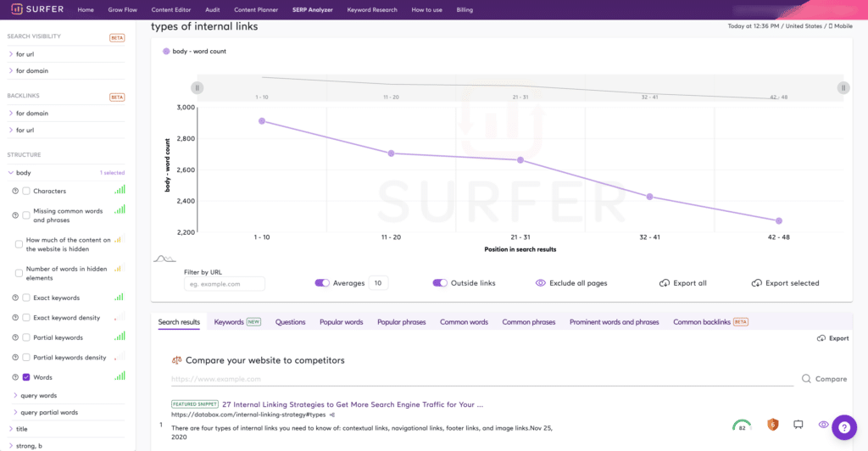Click the BETA badge beside Search Visibility
868x451 pixels.
pyautogui.click(x=117, y=37)
